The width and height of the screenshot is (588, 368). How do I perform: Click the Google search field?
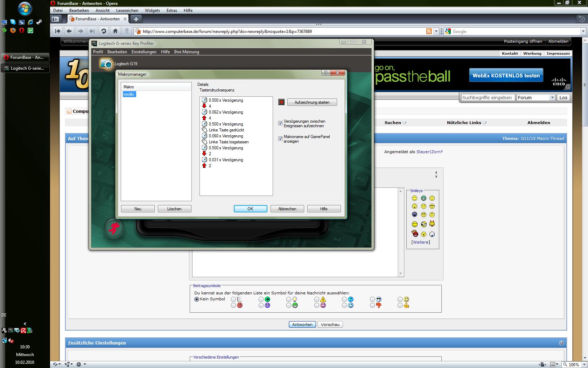tap(516, 31)
